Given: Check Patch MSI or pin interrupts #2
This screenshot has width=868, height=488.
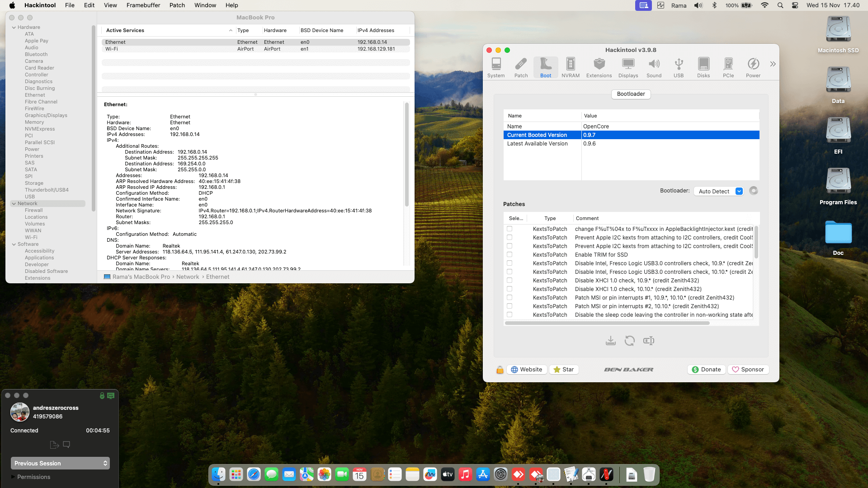Looking at the screenshot, I should tap(509, 306).
